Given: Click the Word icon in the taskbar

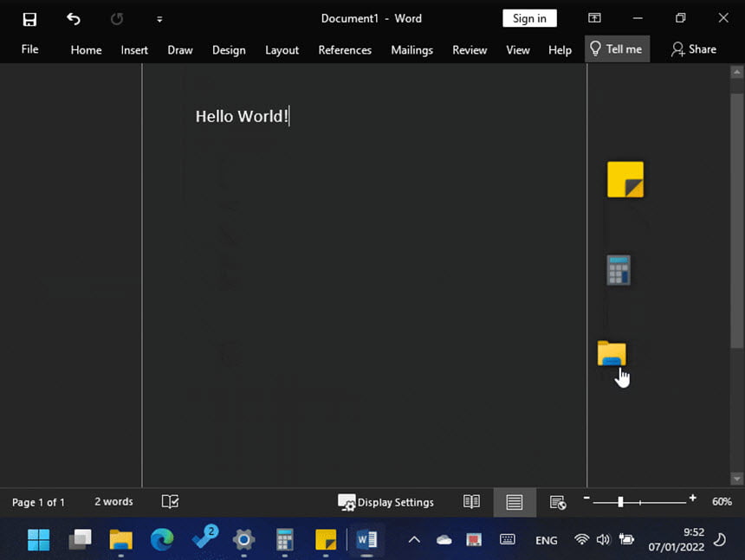Looking at the screenshot, I should pyautogui.click(x=366, y=539).
